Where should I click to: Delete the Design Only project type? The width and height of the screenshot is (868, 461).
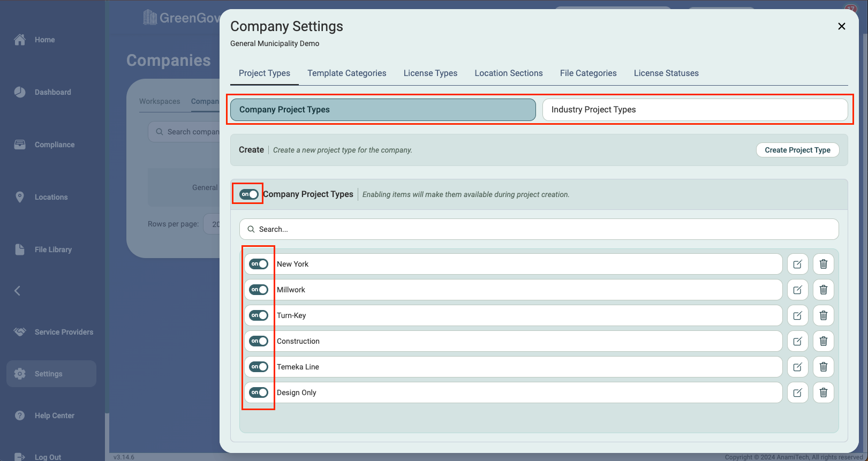(824, 392)
